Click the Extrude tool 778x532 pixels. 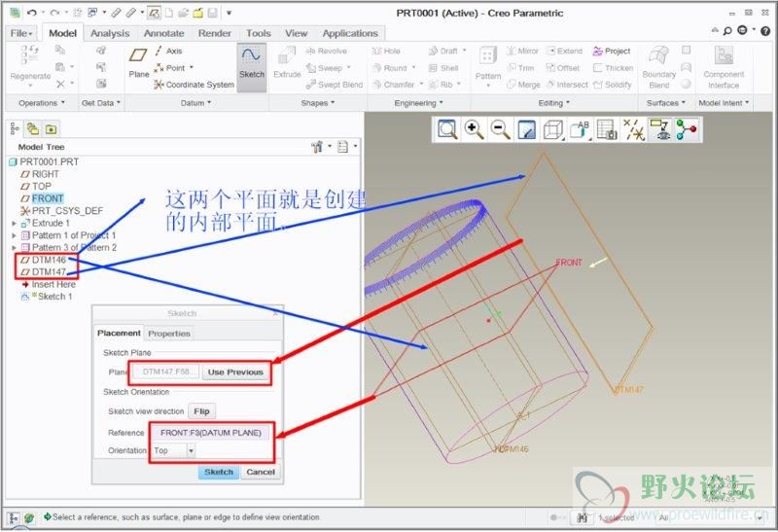[287, 62]
